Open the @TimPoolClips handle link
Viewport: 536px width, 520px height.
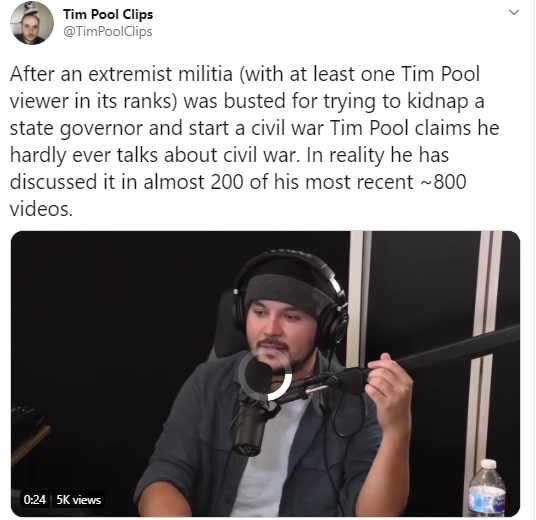tap(108, 31)
